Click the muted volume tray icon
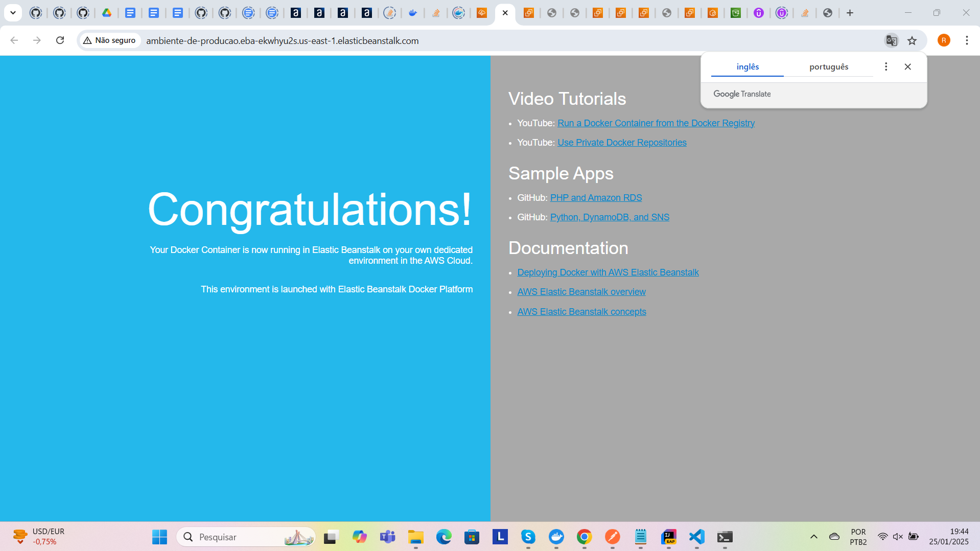980x551 pixels. [898, 537]
